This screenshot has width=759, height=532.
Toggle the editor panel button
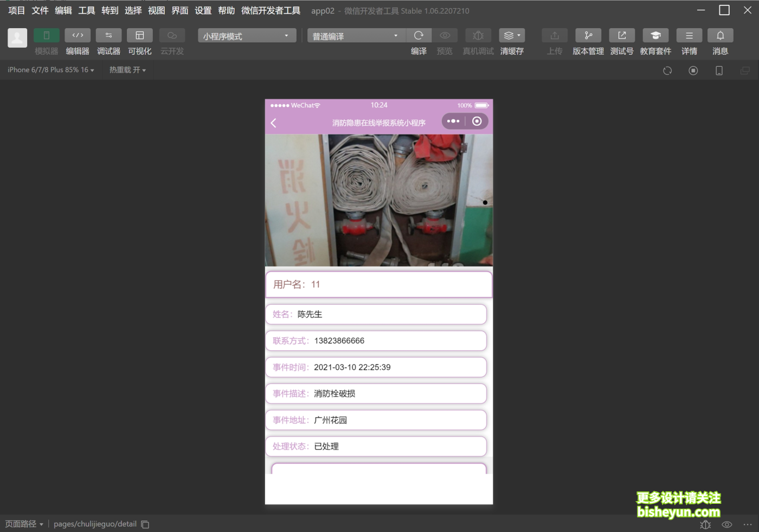[x=78, y=36]
